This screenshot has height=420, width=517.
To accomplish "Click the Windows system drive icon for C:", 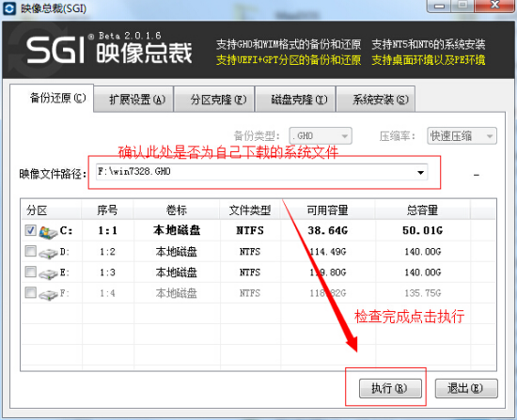I will pos(48,232).
